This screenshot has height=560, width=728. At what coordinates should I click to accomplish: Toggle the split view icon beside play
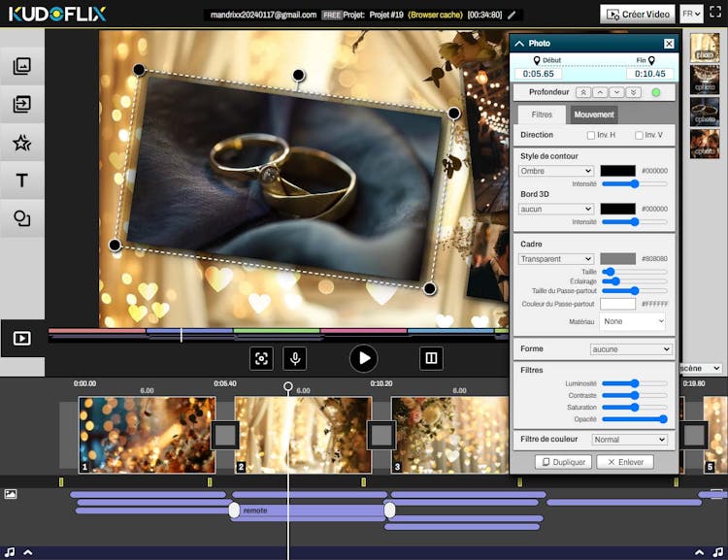(432, 358)
